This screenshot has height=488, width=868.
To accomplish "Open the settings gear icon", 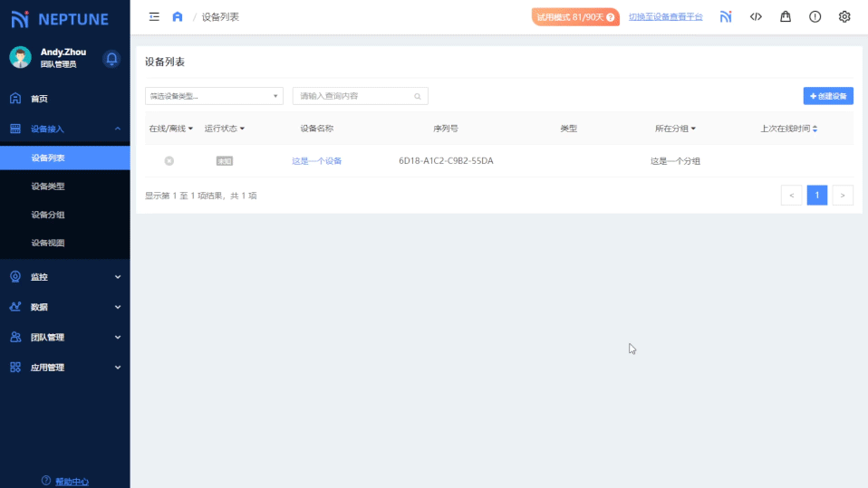I will point(844,16).
